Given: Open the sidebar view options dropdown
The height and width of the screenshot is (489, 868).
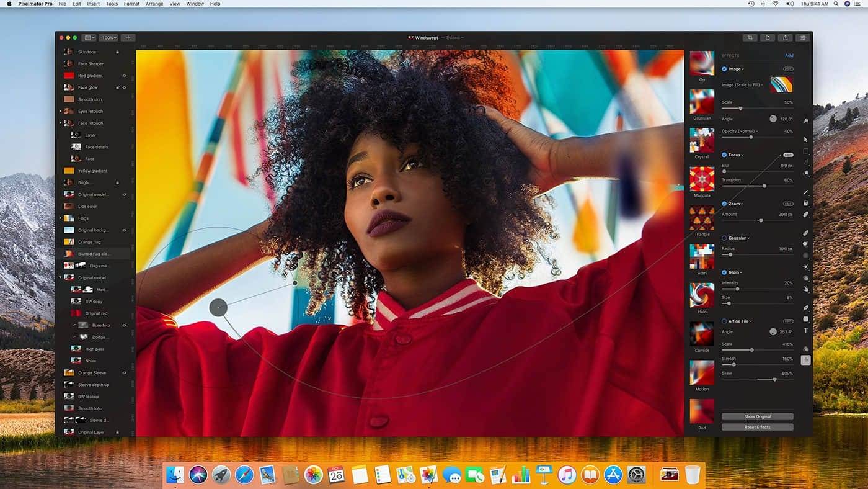Looking at the screenshot, I should (89, 38).
